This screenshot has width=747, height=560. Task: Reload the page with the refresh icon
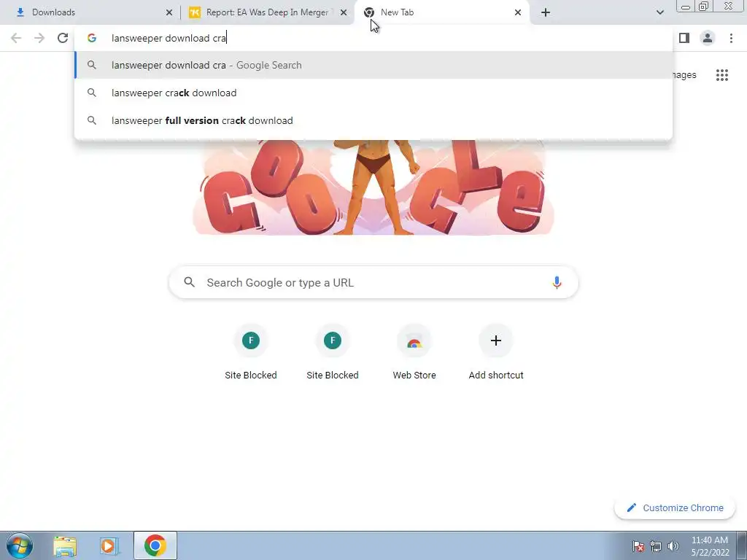coord(63,38)
